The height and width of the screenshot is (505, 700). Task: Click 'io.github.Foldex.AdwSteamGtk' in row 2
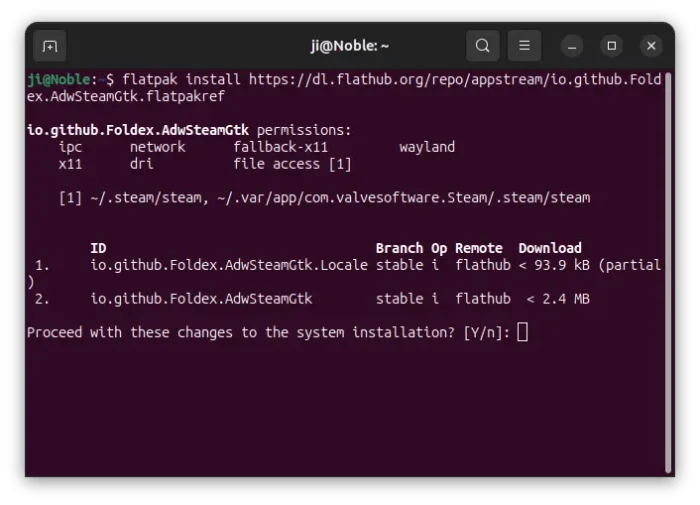coord(201,299)
